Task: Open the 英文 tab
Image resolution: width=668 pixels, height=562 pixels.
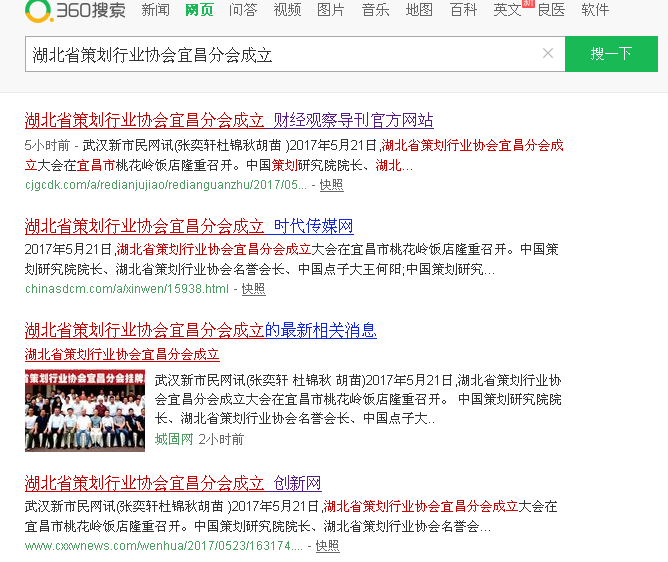Action: 507,10
